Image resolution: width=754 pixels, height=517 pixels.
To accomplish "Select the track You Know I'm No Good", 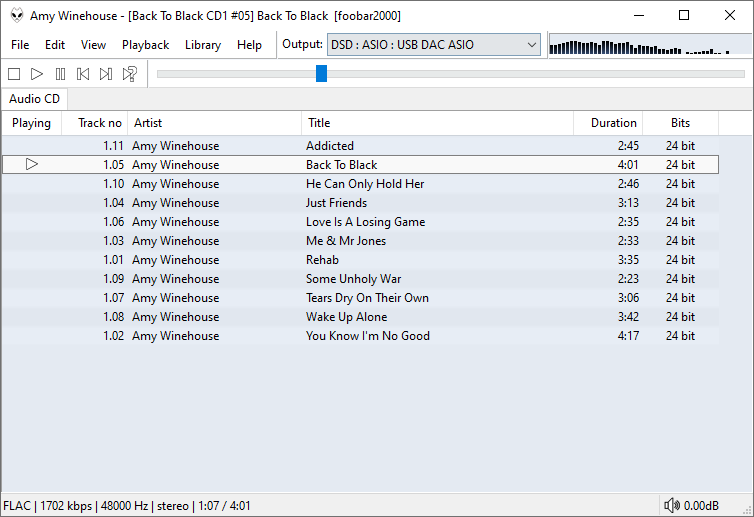I will click(x=361, y=336).
